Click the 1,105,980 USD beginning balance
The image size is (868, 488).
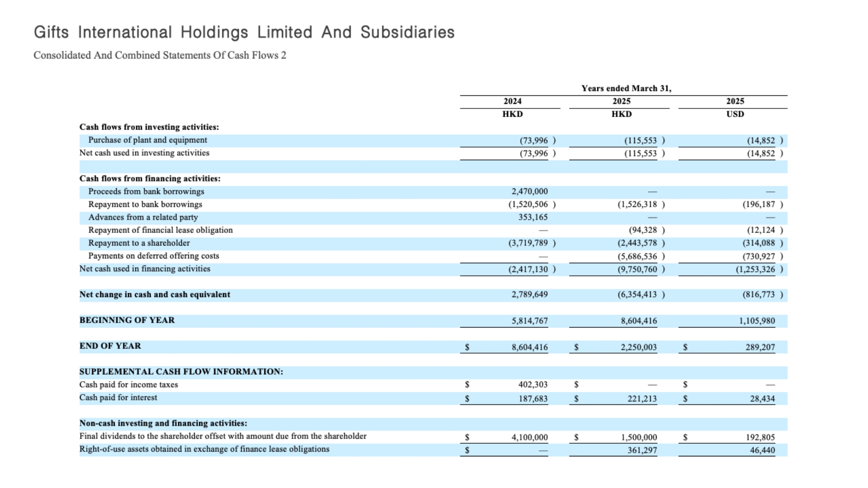click(x=757, y=321)
